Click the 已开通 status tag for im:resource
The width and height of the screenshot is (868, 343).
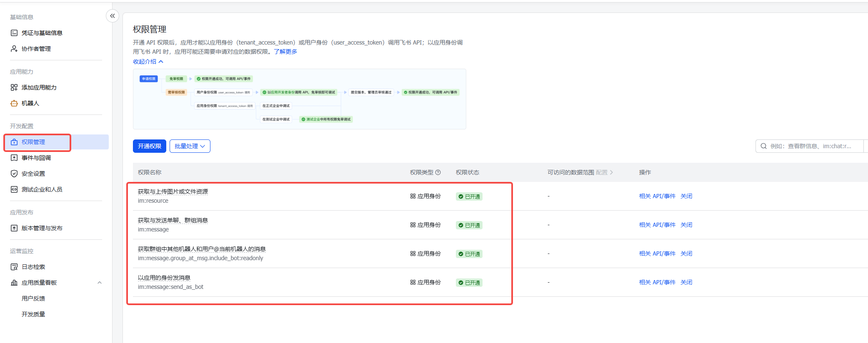[469, 196]
